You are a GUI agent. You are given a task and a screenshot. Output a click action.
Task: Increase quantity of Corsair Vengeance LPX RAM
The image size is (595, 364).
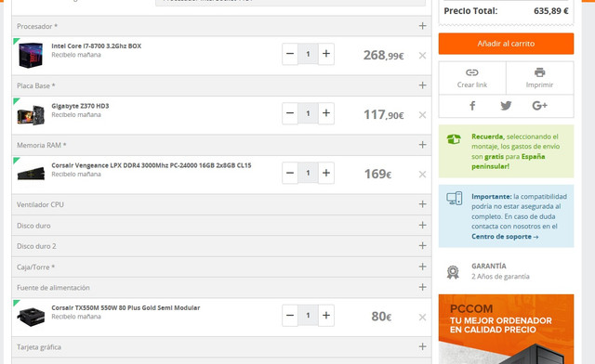[326, 173]
